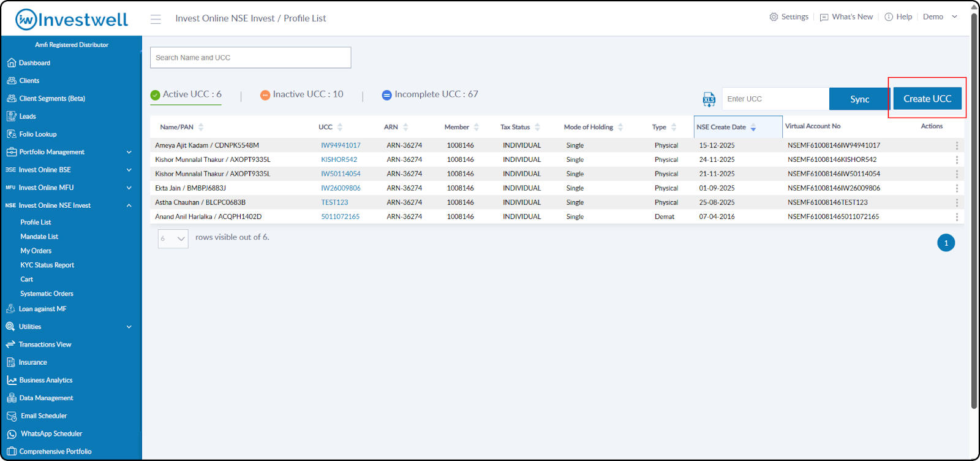Open UCC link TEST123
The image size is (980, 461).
click(x=334, y=202)
